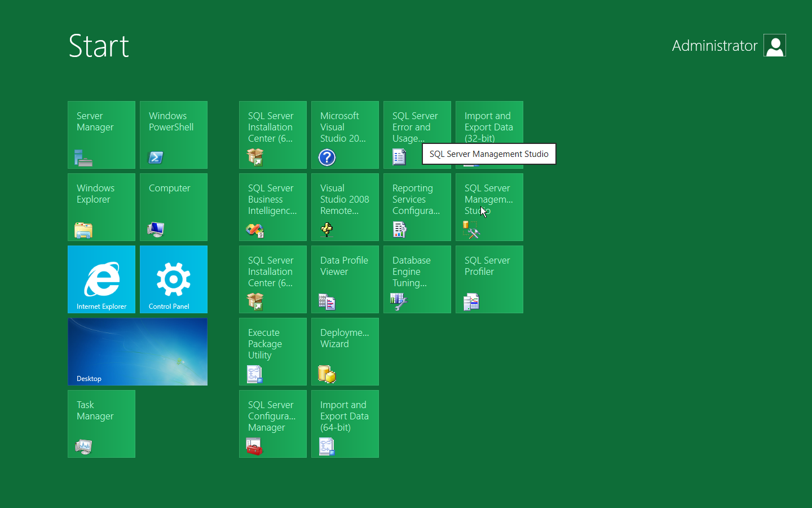Open Reporting Services Configuration tile

click(417, 207)
